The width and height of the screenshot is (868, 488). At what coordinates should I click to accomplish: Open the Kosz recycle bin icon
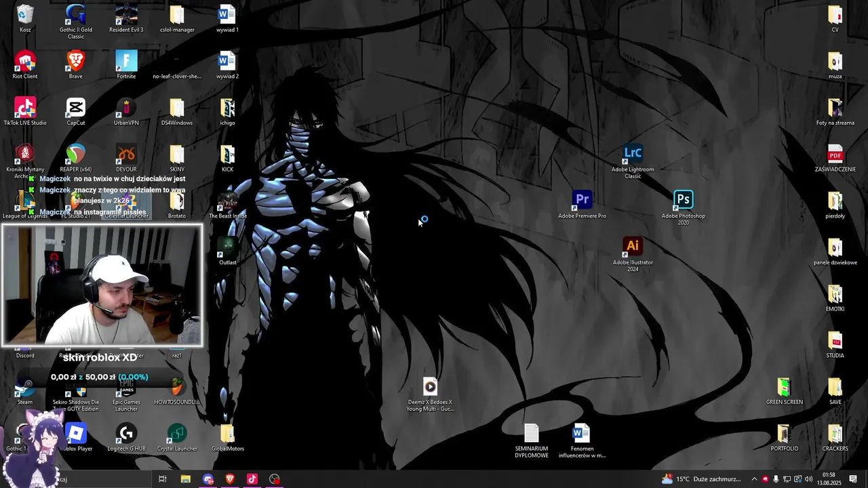tap(25, 18)
